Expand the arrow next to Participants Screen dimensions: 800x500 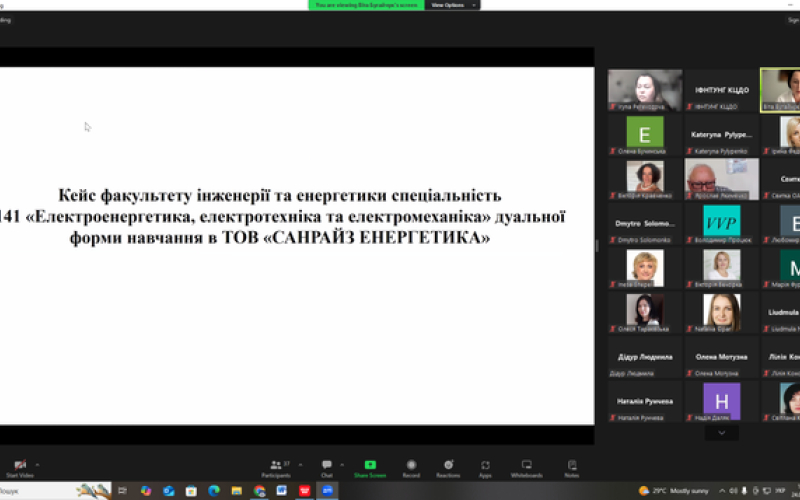tap(301, 465)
